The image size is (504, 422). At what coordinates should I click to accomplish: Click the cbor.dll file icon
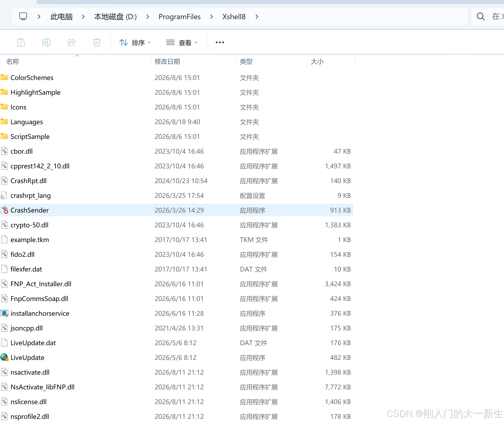4,151
